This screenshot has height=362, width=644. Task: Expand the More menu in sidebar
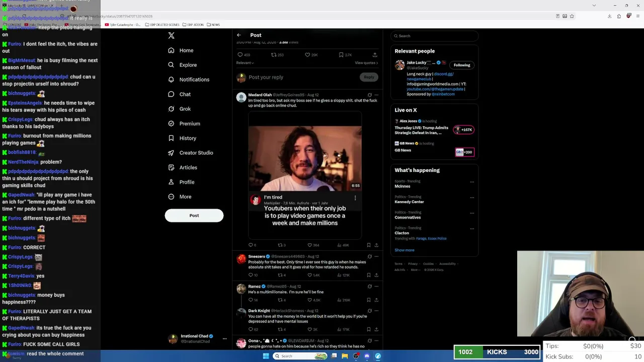click(180, 197)
